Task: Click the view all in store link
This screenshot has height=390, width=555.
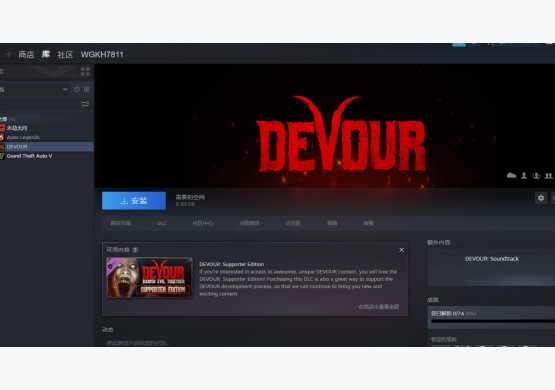Action: pyautogui.click(x=379, y=306)
